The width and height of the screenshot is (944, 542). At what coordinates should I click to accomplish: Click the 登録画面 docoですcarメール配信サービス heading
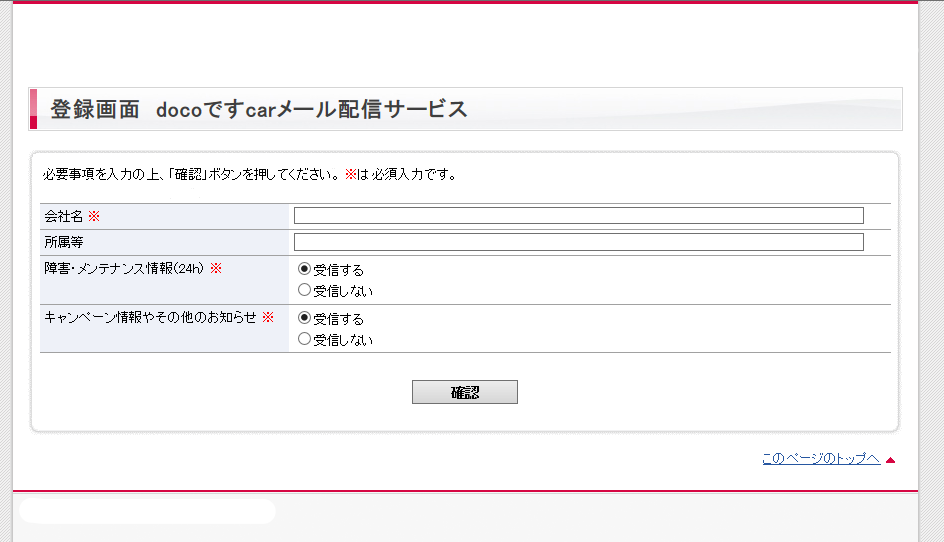point(259,110)
